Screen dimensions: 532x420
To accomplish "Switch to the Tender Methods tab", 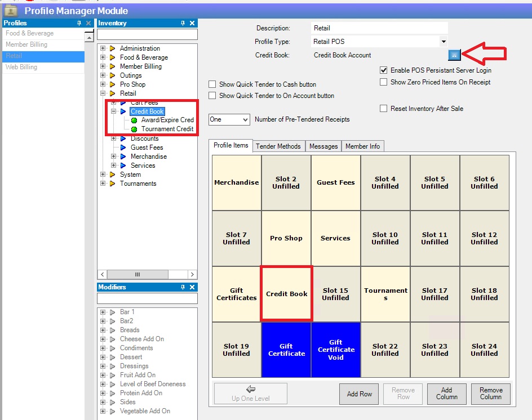I will point(278,146).
